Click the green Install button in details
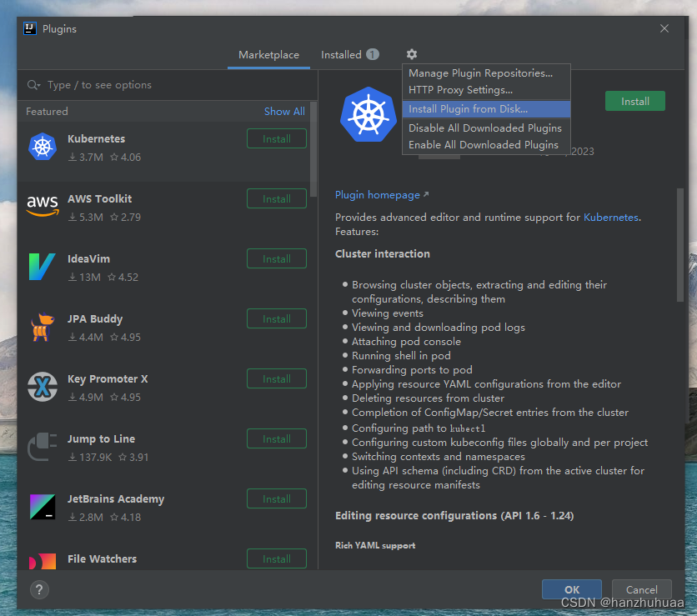Viewport: 697px width, 616px height. pyautogui.click(x=634, y=102)
